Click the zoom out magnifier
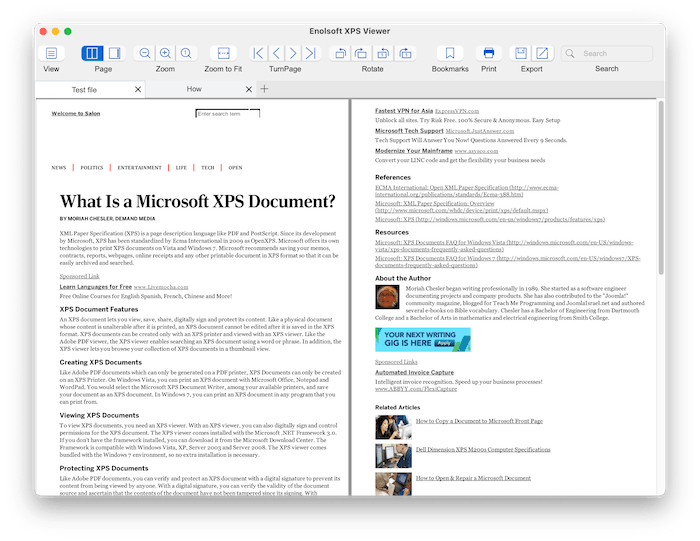Image resolution: width=700 pixels, height=541 pixels. pos(145,53)
